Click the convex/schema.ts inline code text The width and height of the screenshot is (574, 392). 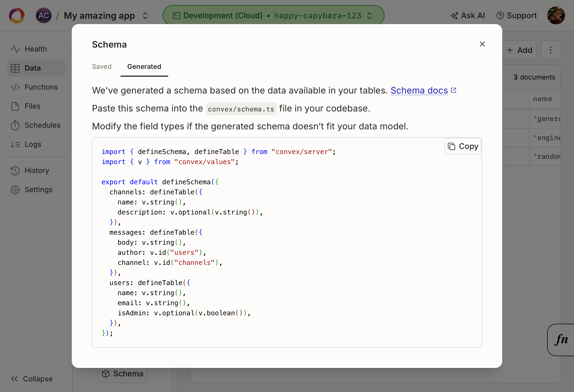coord(241,109)
